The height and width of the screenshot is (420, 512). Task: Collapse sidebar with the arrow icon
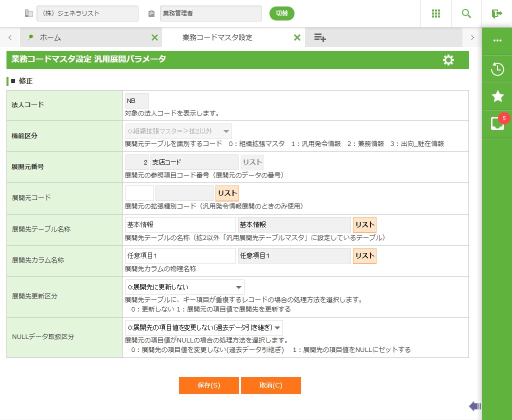[x=474, y=405]
